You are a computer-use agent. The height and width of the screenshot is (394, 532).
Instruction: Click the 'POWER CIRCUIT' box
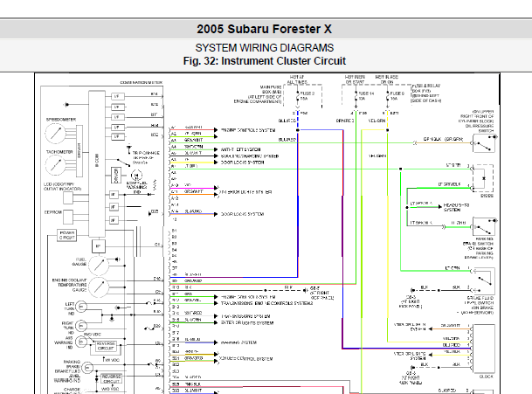tap(67, 235)
